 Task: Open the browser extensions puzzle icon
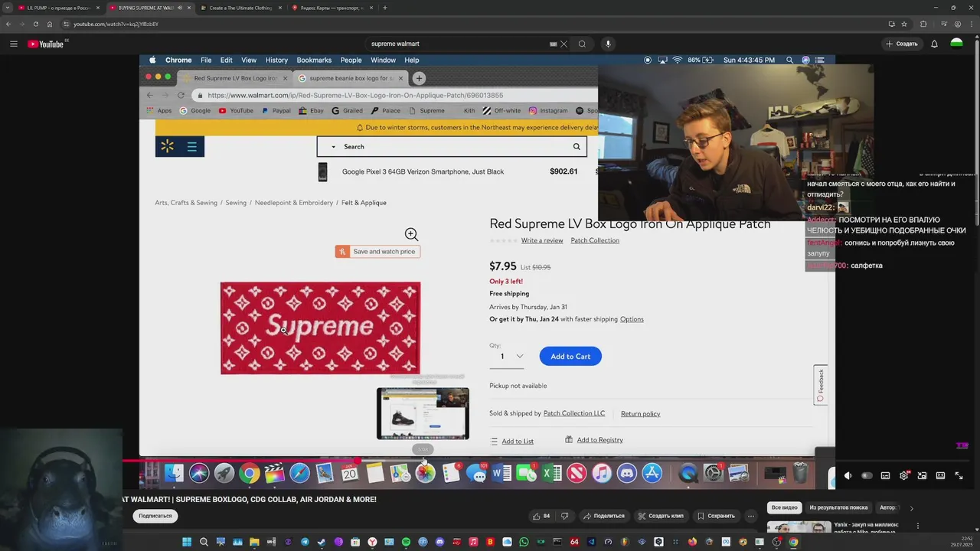point(923,24)
